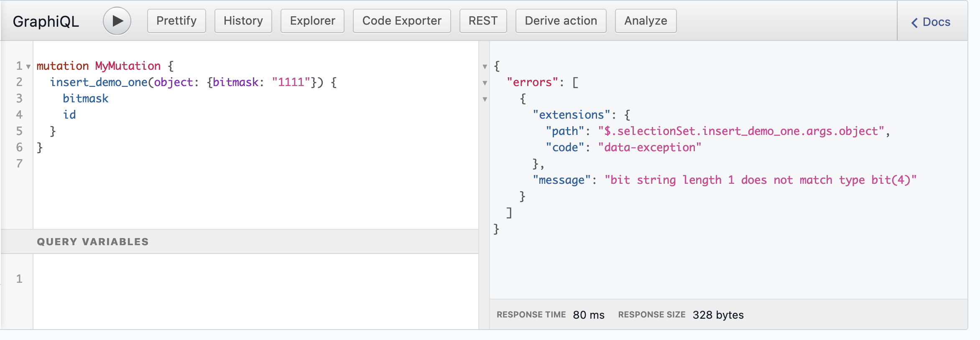Open the Docs sidebar
The image size is (980, 340).
point(936,22)
